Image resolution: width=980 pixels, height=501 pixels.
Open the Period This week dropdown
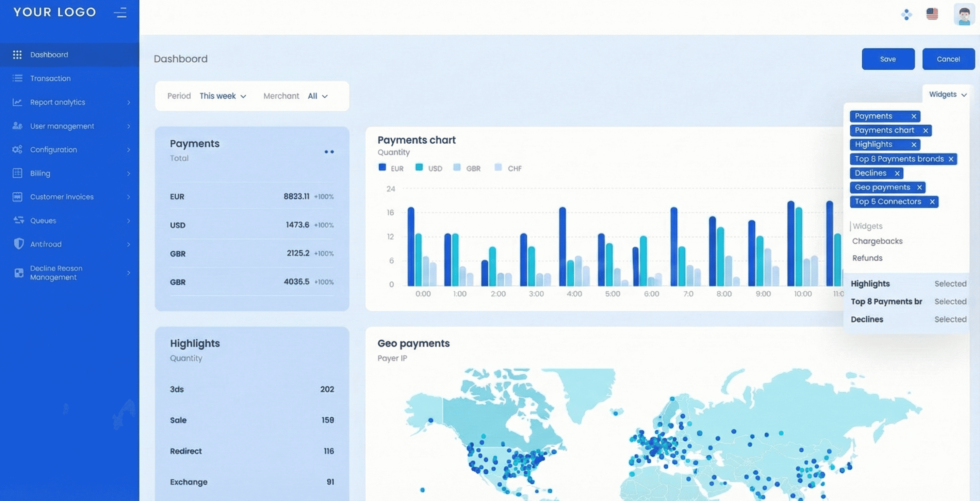click(x=223, y=96)
